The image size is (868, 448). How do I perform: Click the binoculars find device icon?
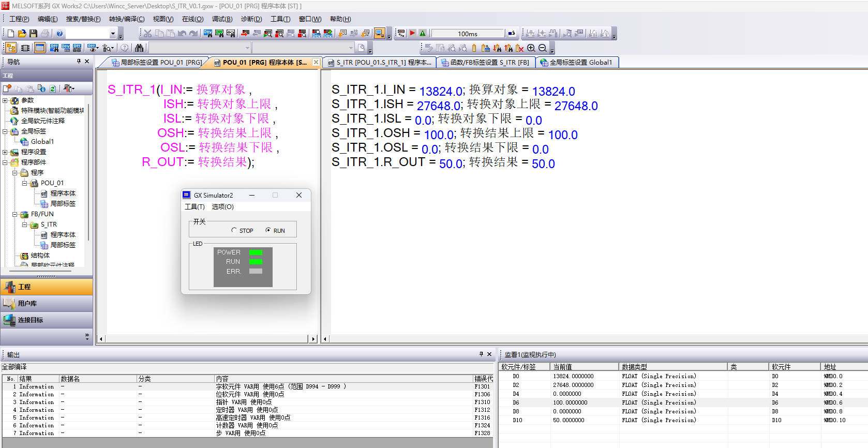pos(139,48)
